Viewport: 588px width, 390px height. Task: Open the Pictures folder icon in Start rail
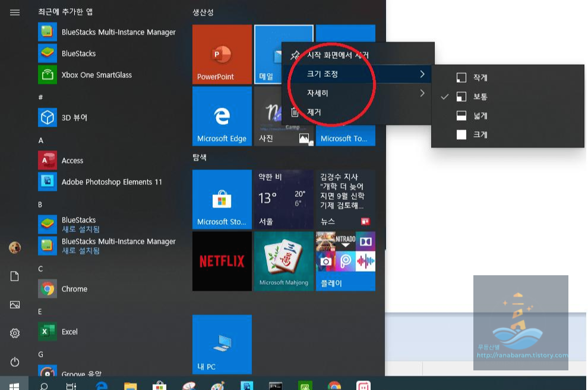pos(15,305)
